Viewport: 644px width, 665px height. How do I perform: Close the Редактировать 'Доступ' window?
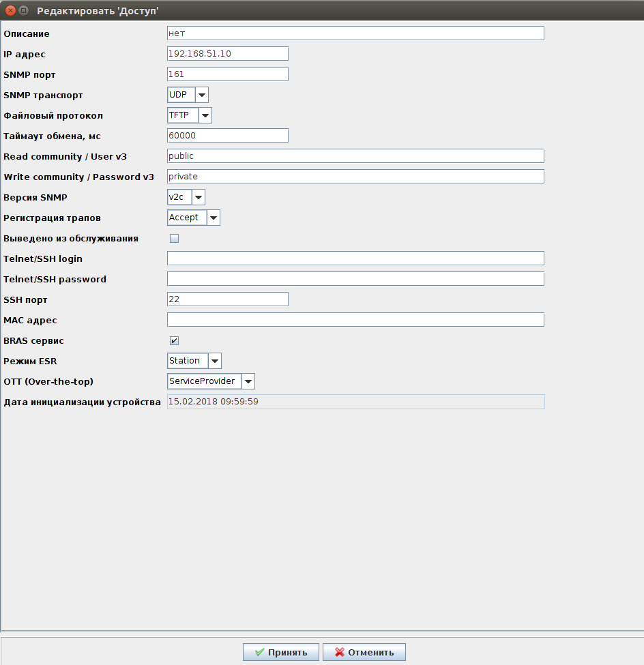[11, 11]
